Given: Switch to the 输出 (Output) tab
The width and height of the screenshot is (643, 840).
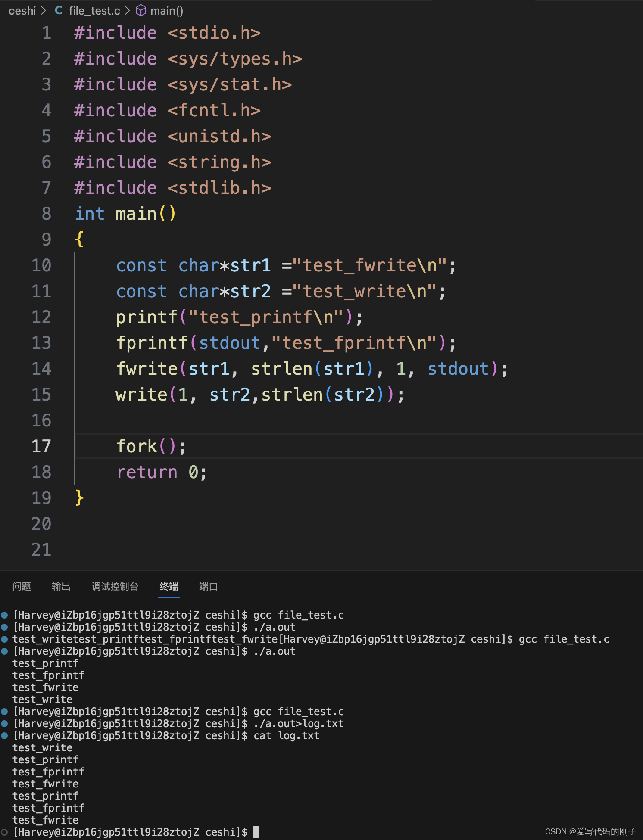Looking at the screenshot, I should (x=61, y=586).
